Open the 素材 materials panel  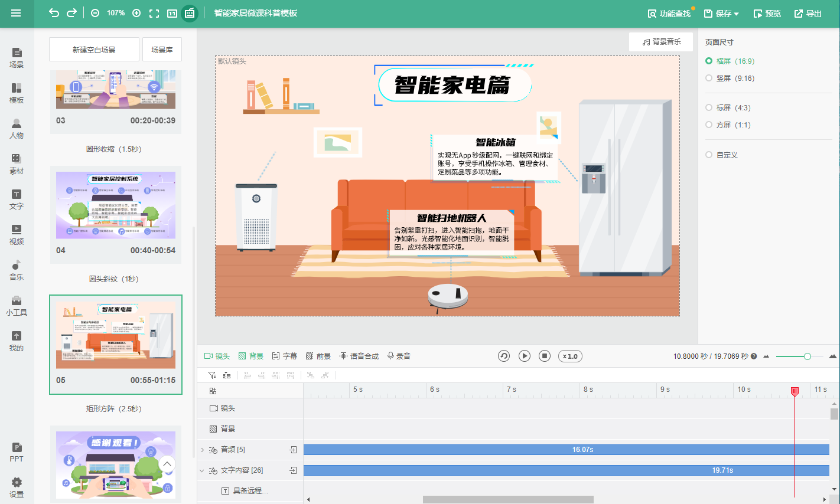(17, 164)
